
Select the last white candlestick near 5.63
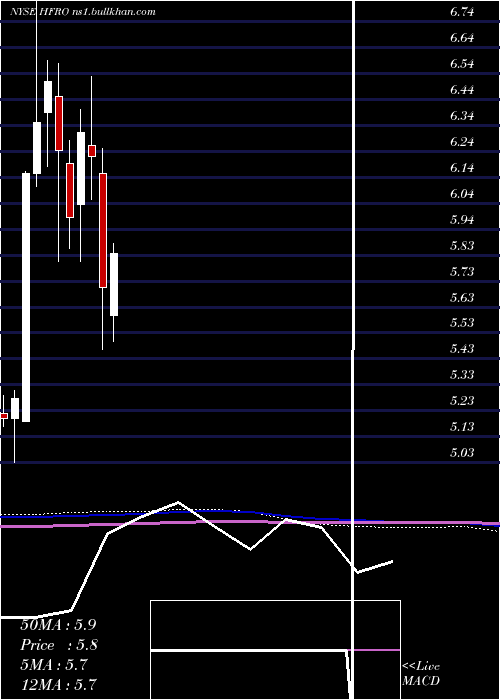(x=114, y=284)
